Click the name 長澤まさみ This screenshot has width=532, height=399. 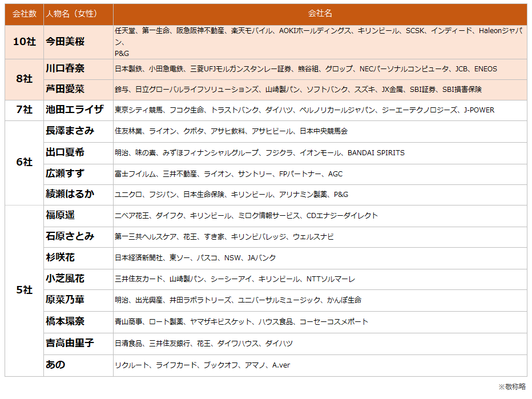tap(70, 131)
